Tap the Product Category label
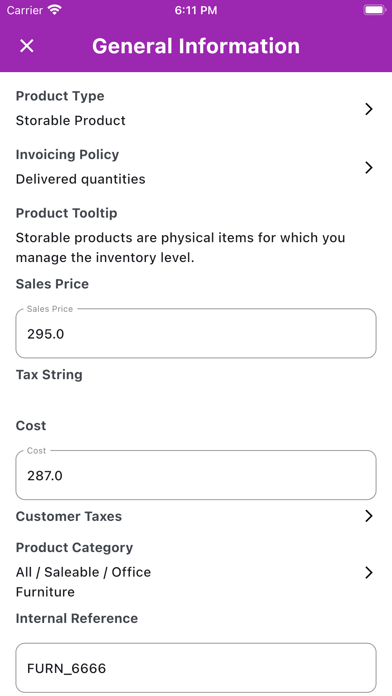The image size is (392, 696). tap(74, 547)
